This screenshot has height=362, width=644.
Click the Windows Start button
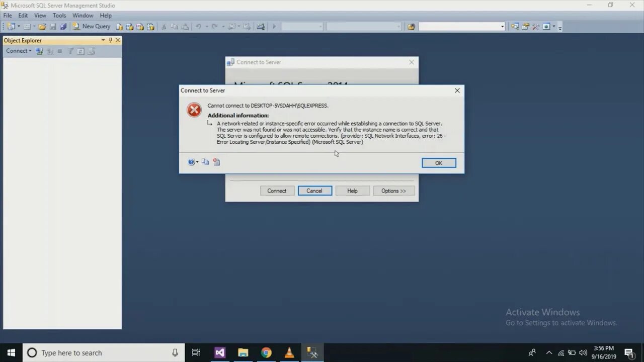11,353
